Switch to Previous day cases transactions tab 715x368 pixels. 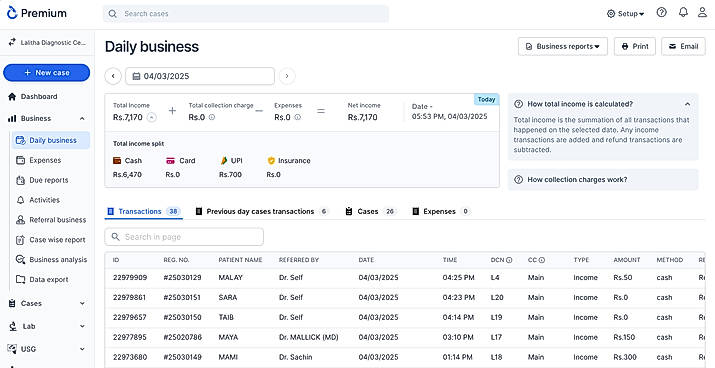(x=261, y=212)
